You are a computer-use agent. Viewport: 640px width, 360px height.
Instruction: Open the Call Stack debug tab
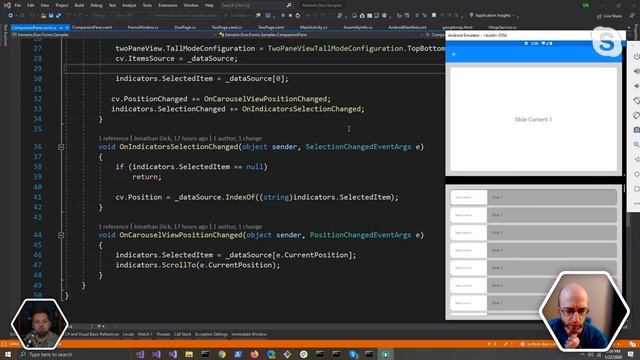182,334
